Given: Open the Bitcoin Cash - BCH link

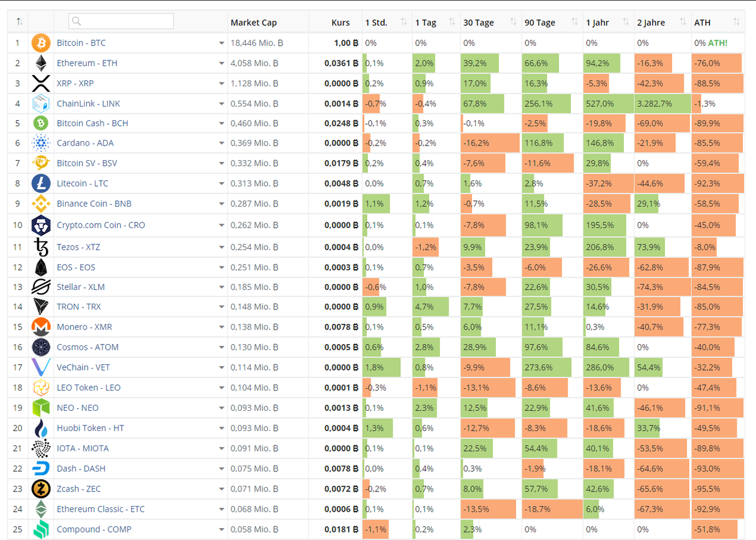Looking at the screenshot, I should pyautogui.click(x=93, y=123).
